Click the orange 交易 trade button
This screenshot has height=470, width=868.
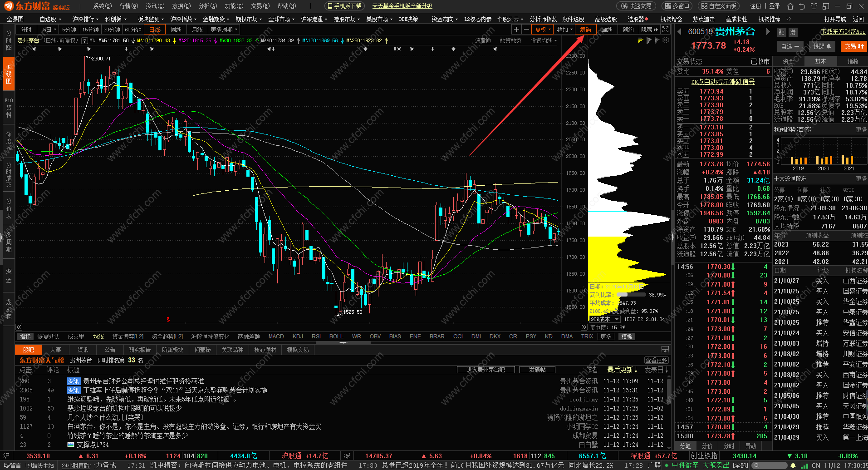point(853,46)
